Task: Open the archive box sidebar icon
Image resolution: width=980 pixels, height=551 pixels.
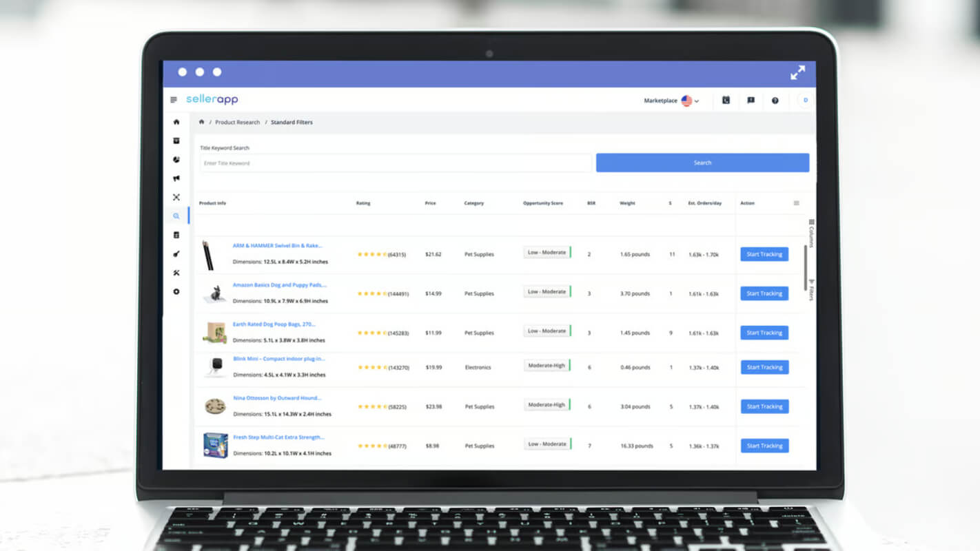Action: (x=176, y=141)
